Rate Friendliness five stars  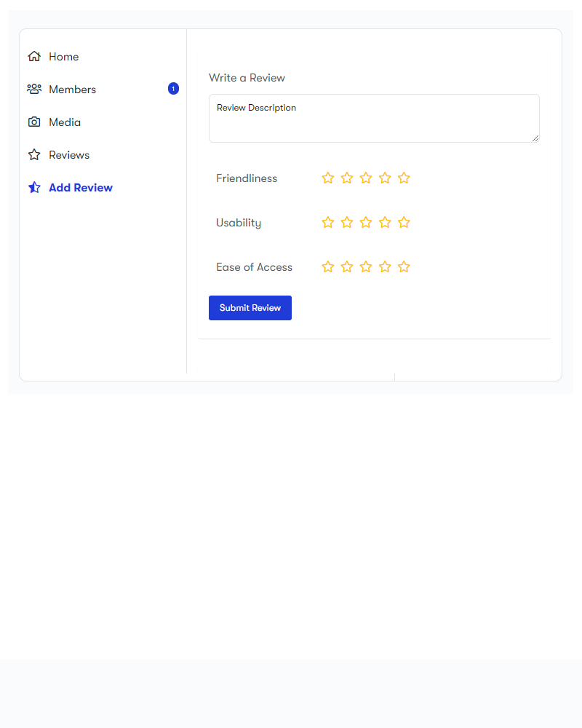coord(404,178)
